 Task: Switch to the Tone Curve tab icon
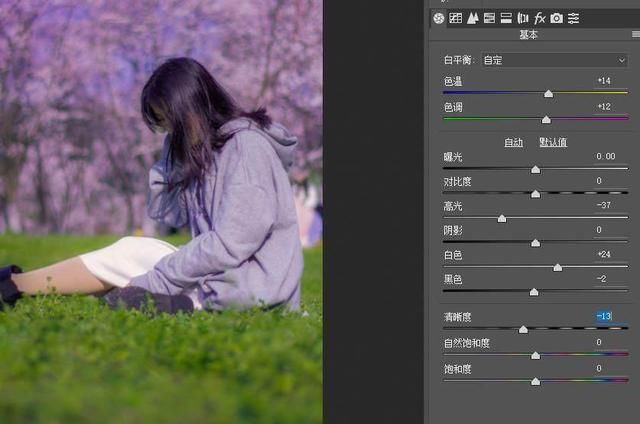456,18
